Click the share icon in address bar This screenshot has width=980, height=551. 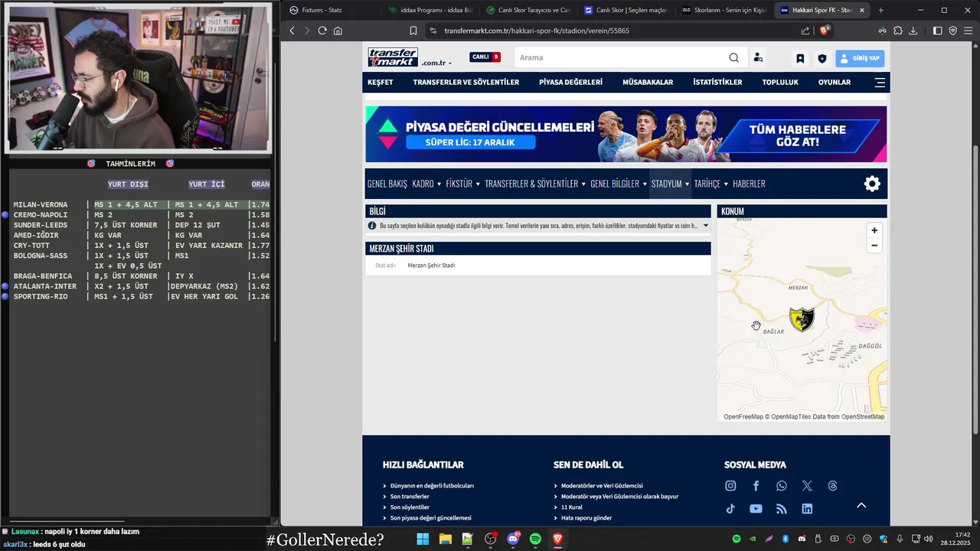click(805, 31)
